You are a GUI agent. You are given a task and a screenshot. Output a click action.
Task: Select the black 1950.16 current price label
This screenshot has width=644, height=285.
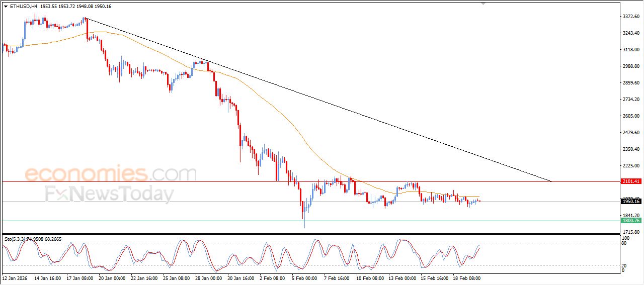(x=631, y=202)
